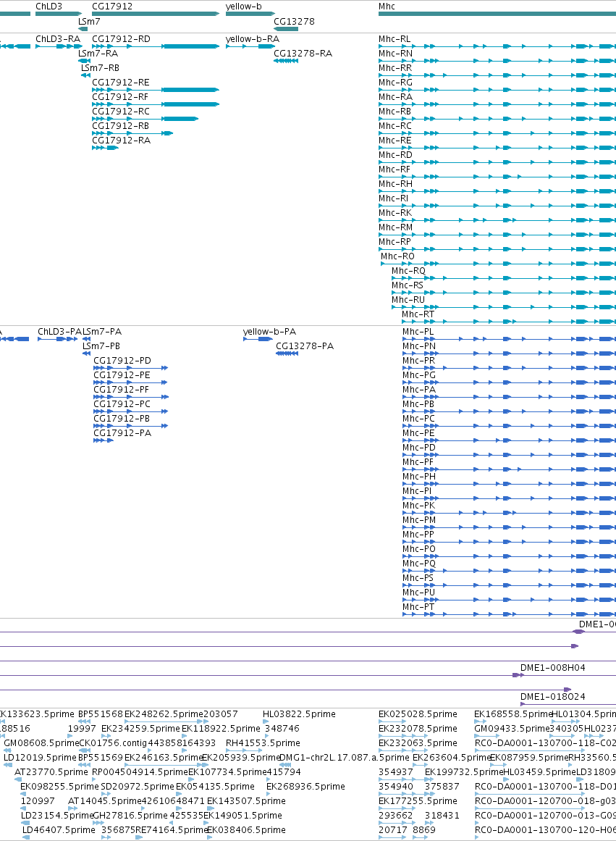
Task: Select EST RC0-DA0001-130700-118-D01
Action: 545,787
